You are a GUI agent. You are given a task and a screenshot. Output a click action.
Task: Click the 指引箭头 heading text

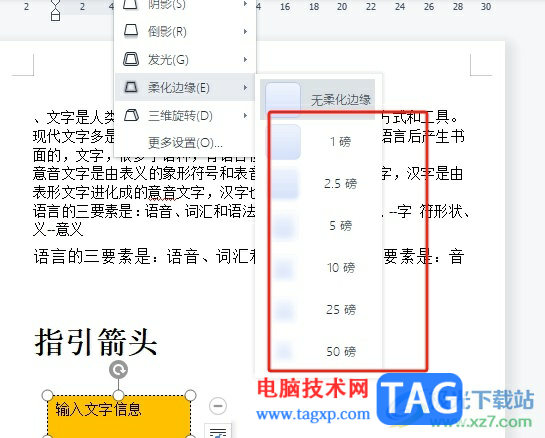click(96, 342)
